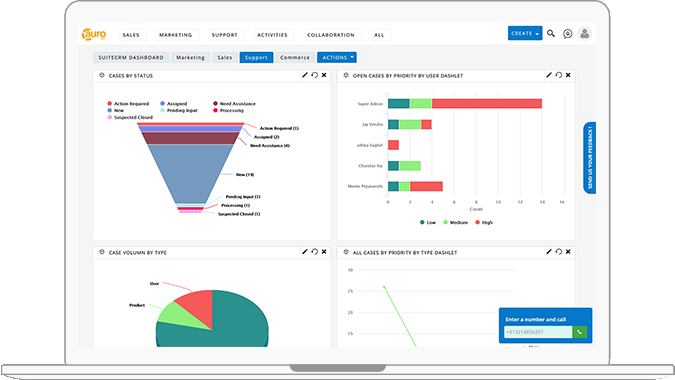Screen dimensions: 675x380
Task: Expand the Actions dropdown
Action: [x=337, y=57]
